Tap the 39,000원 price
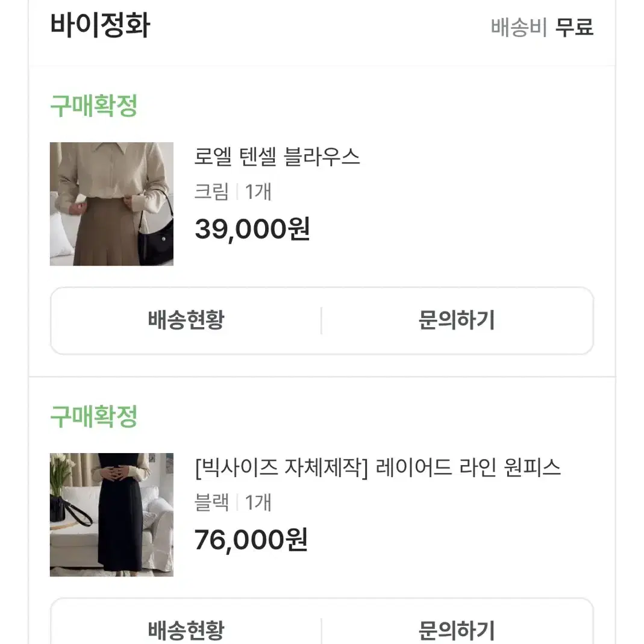The image size is (644, 644). pyautogui.click(x=252, y=229)
